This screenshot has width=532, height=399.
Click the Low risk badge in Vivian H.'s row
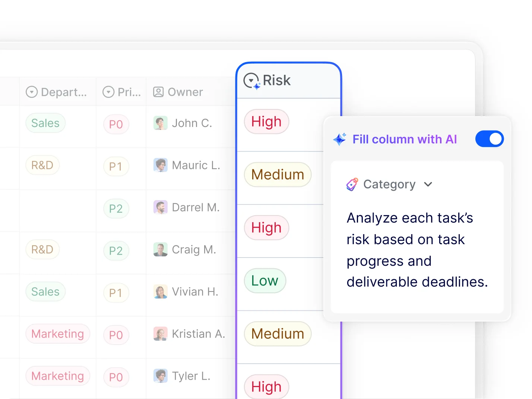pyautogui.click(x=265, y=281)
